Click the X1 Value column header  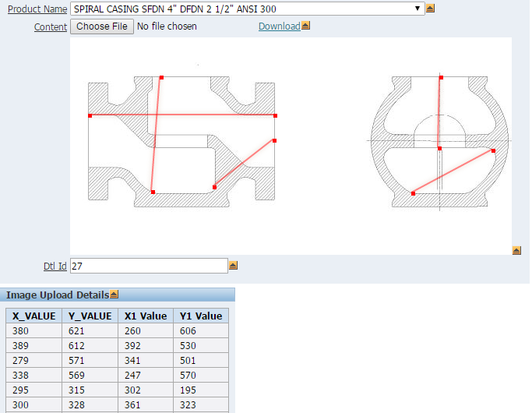pyautogui.click(x=146, y=316)
